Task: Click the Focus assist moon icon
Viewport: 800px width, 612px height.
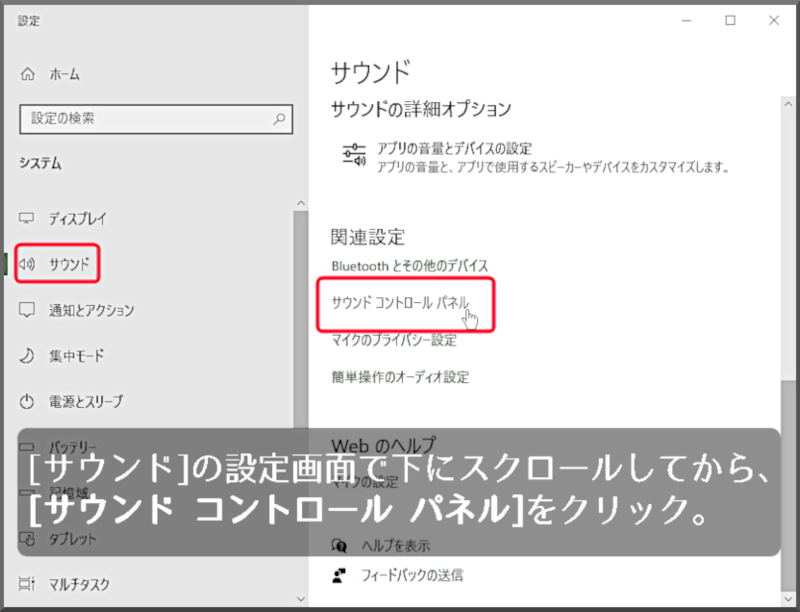Action: pos(27,355)
